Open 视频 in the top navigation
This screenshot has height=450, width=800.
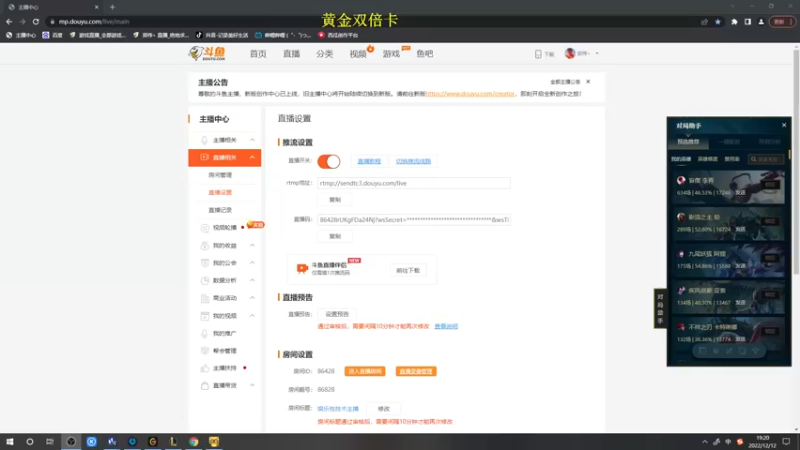pyautogui.click(x=358, y=54)
